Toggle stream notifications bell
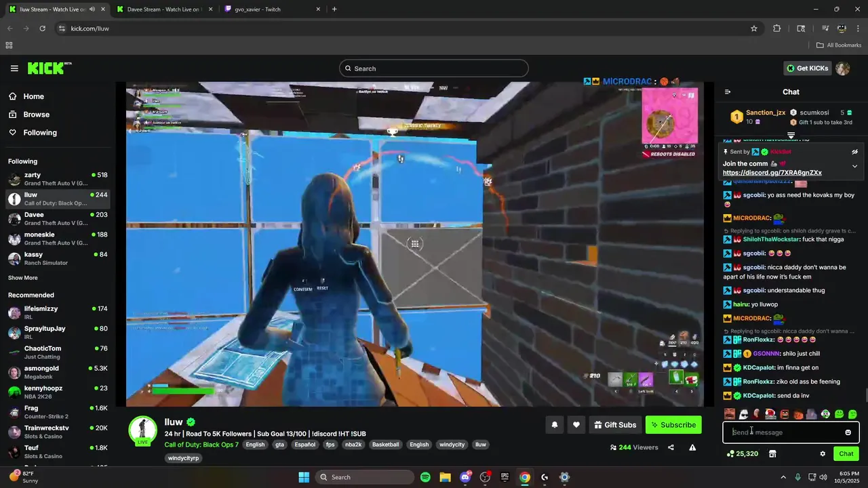 point(554,425)
